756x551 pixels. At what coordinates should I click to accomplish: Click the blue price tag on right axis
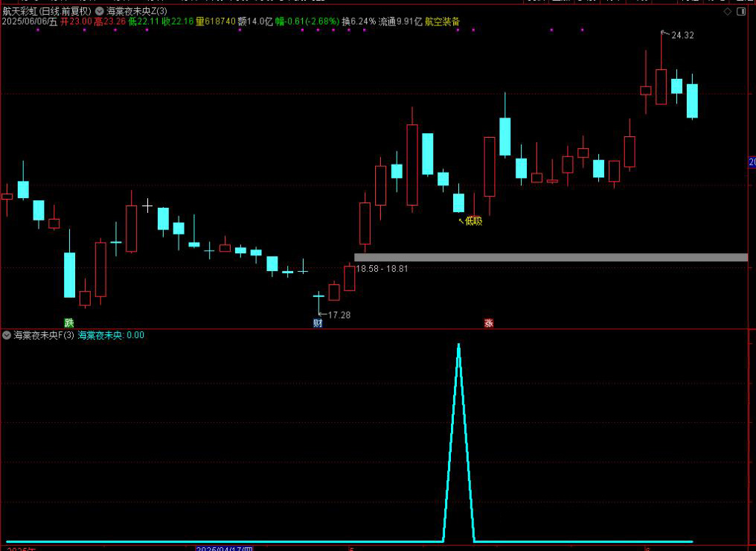point(752,162)
